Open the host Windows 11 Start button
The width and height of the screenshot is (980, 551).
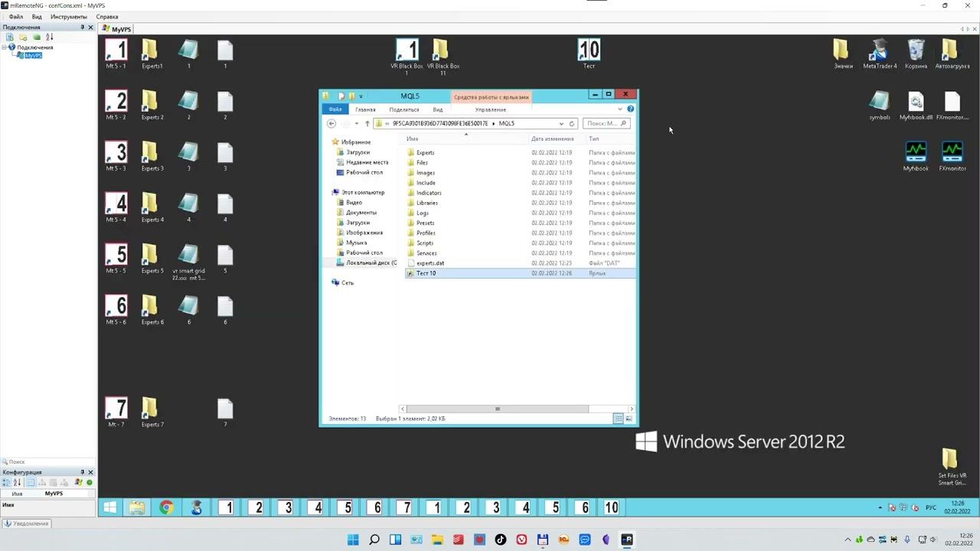click(353, 540)
